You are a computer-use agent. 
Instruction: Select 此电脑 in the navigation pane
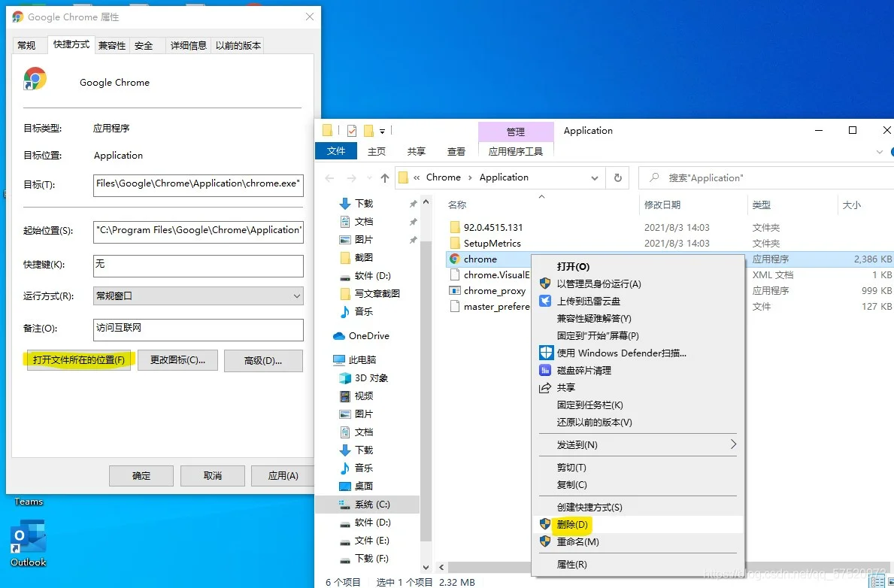coord(354,360)
